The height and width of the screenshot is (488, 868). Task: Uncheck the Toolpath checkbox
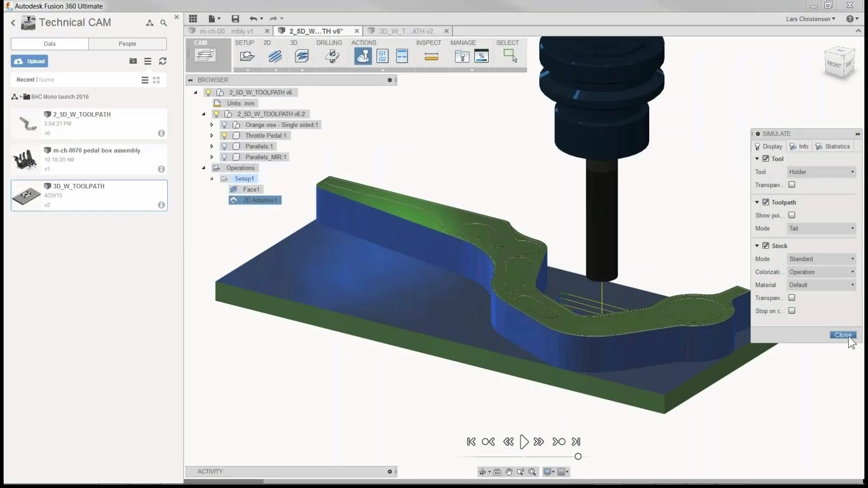click(766, 202)
